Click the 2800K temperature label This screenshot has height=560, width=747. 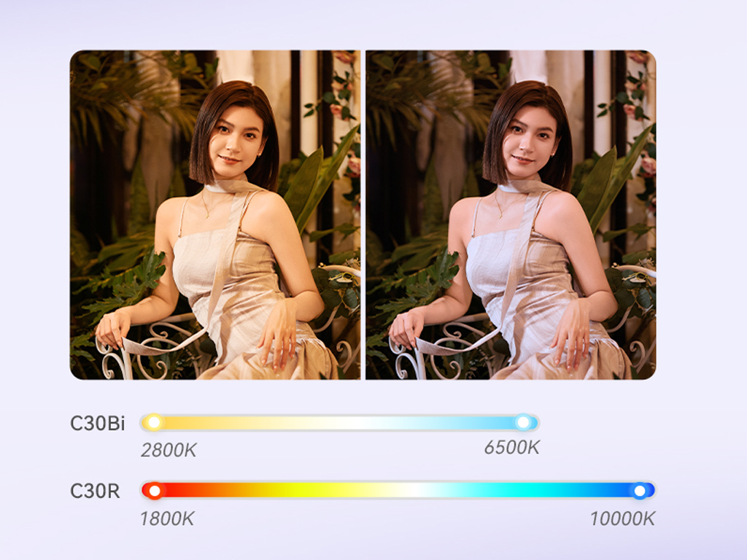click(x=169, y=450)
